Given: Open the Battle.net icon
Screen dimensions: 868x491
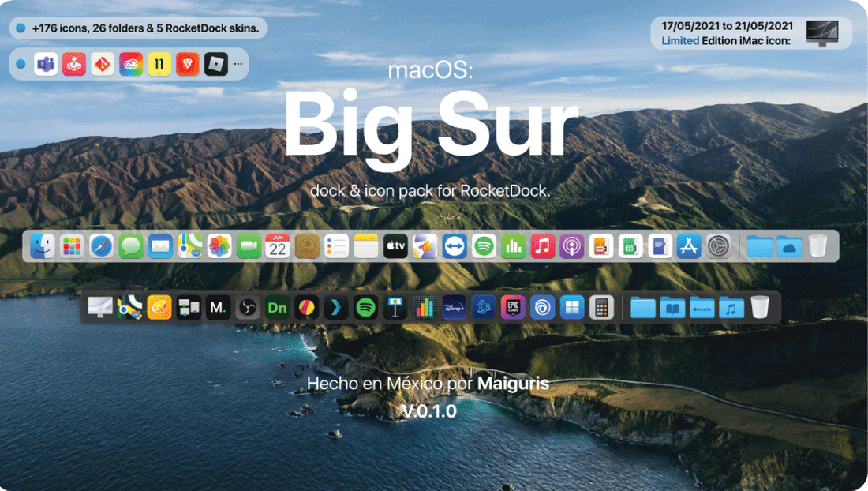Looking at the screenshot, I should pyautogui.click(x=483, y=307).
